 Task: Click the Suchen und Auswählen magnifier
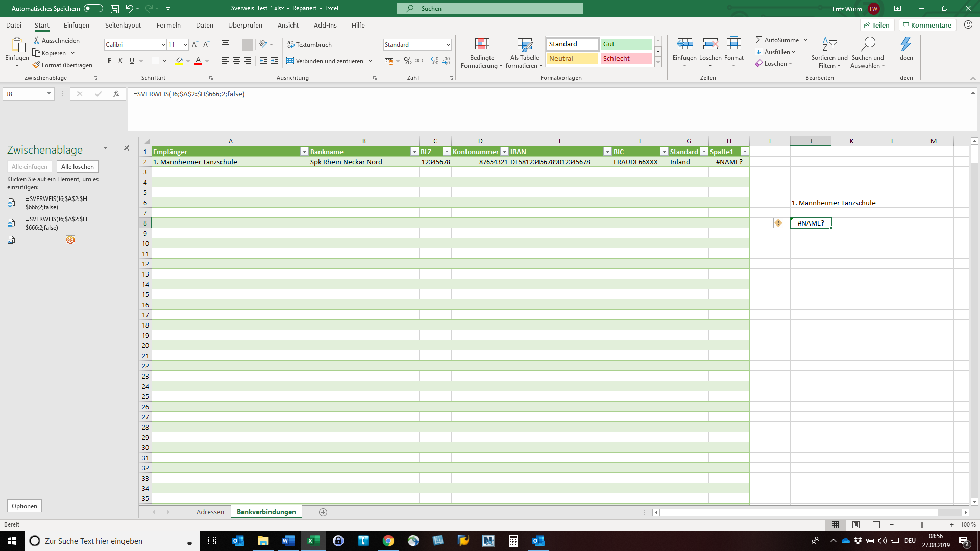click(x=867, y=45)
